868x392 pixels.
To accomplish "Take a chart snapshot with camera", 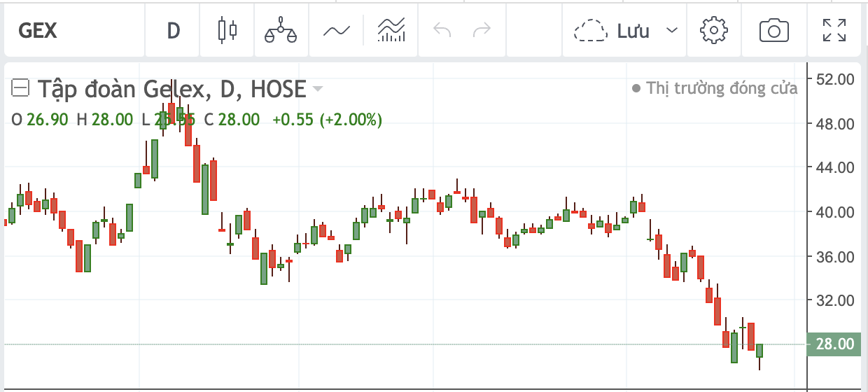I will (x=774, y=31).
